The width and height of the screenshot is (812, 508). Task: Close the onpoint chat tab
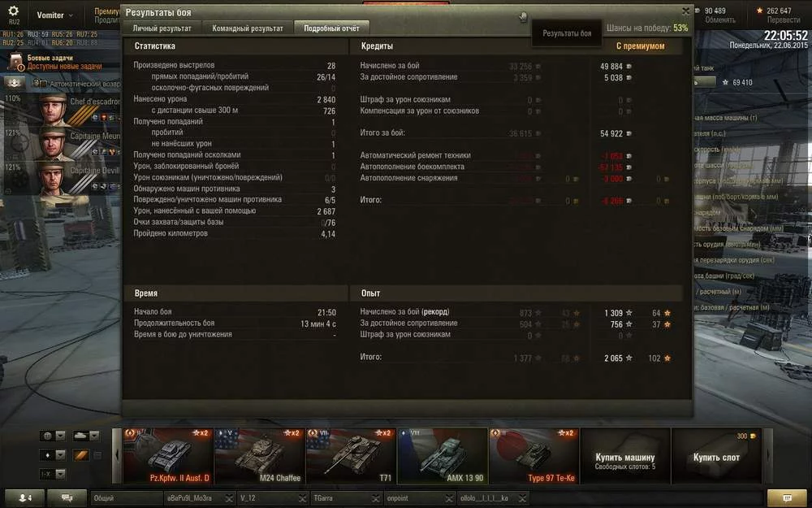point(450,498)
